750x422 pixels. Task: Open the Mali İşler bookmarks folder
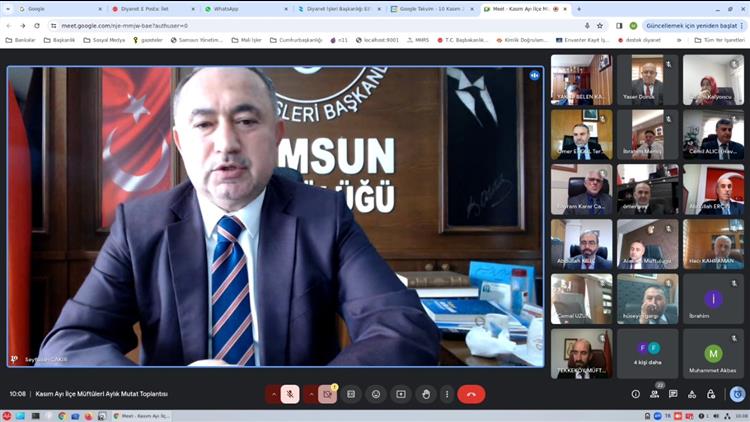pos(247,40)
